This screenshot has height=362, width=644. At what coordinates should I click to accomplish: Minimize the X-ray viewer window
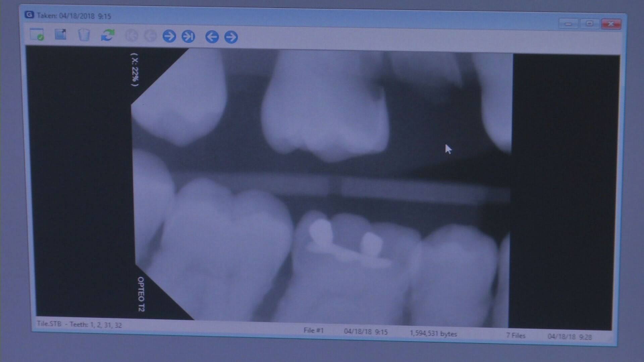[x=568, y=24]
